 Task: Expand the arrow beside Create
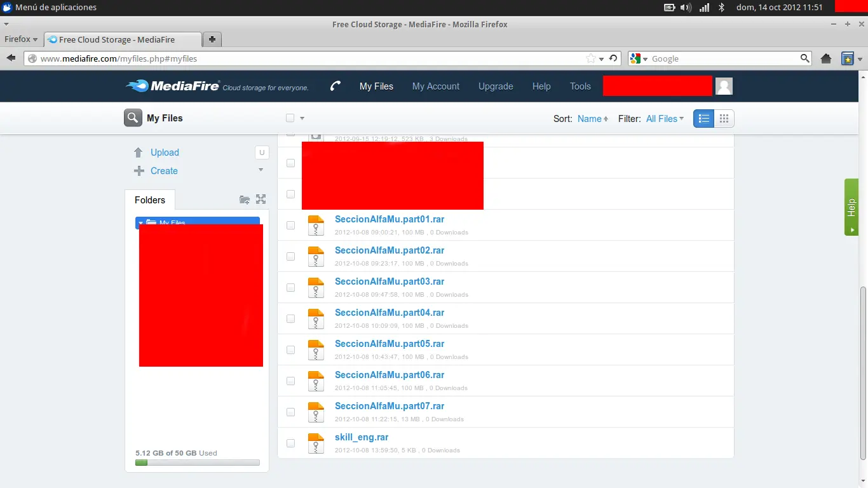pos(261,170)
